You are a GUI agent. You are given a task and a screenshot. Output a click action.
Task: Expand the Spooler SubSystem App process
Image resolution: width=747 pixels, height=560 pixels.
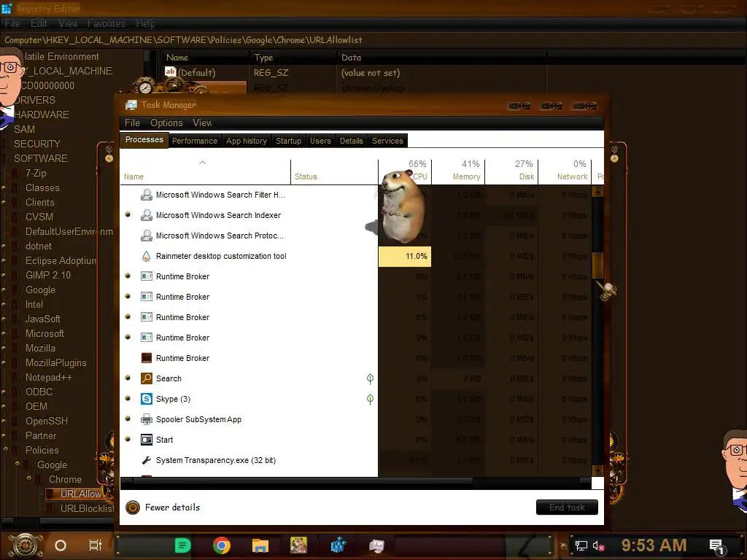(128, 419)
